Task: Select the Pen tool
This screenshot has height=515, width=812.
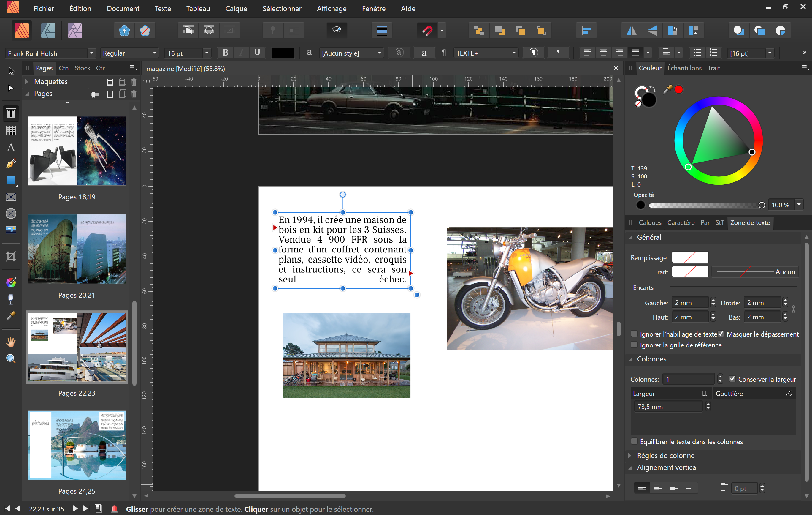Action: click(x=11, y=164)
